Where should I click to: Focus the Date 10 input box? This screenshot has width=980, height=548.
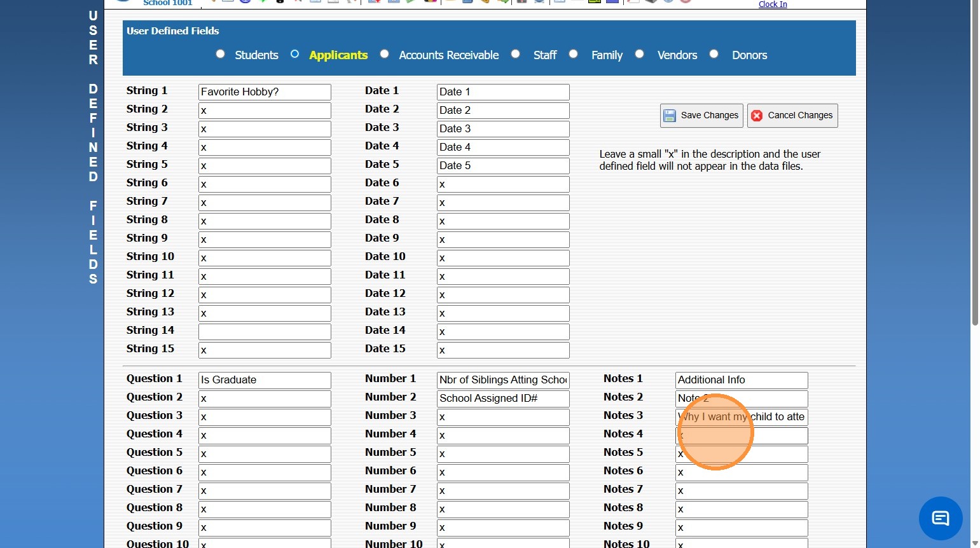[503, 258]
